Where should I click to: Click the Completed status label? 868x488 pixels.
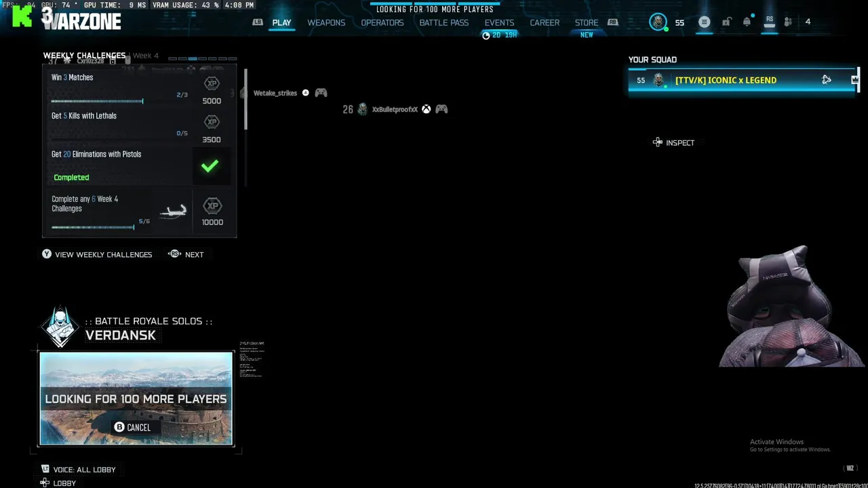pyautogui.click(x=71, y=178)
